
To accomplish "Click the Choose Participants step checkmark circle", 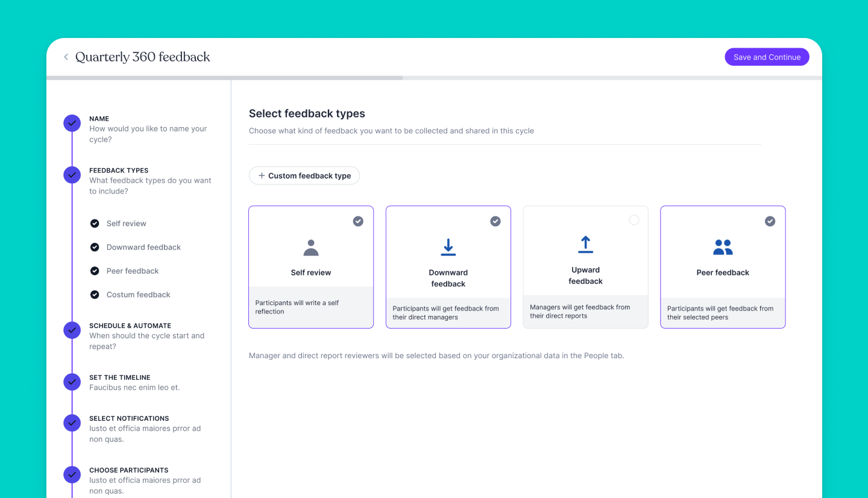I will pyautogui.click(x=72, y=475).
